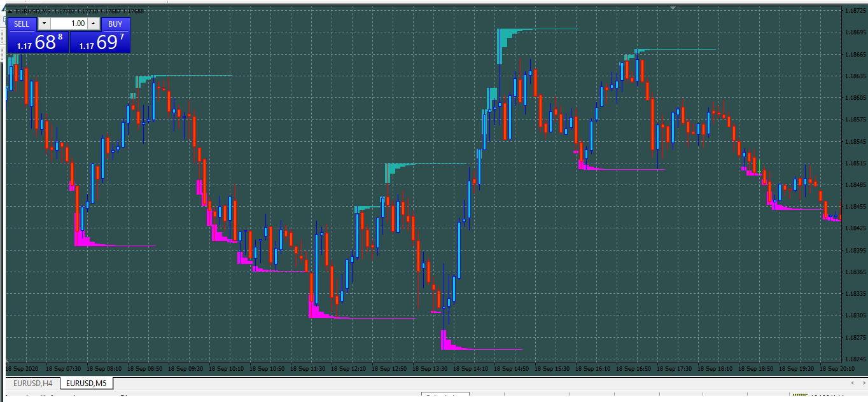
Task: Collapse the one-click trading panel triangle
Action: [10, 11]
